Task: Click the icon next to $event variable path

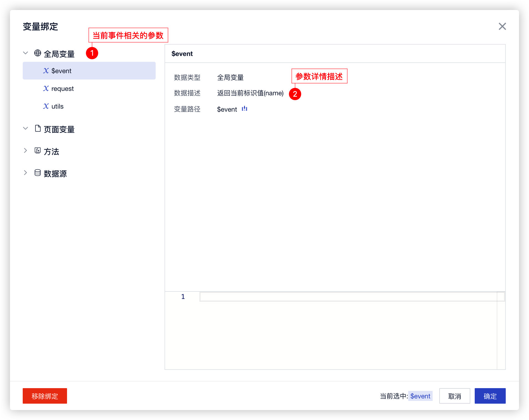Action: (244, 109)
